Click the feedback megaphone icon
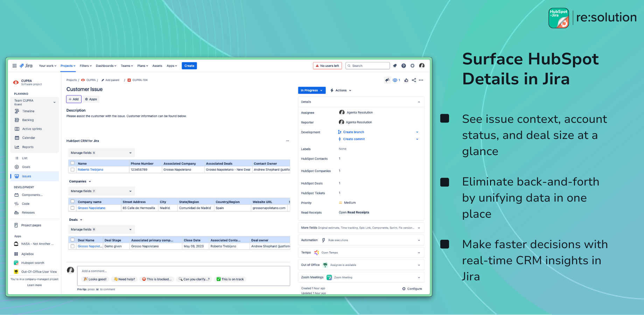The image size is (644, 315). pyautogui.click(x=387, y=80)
